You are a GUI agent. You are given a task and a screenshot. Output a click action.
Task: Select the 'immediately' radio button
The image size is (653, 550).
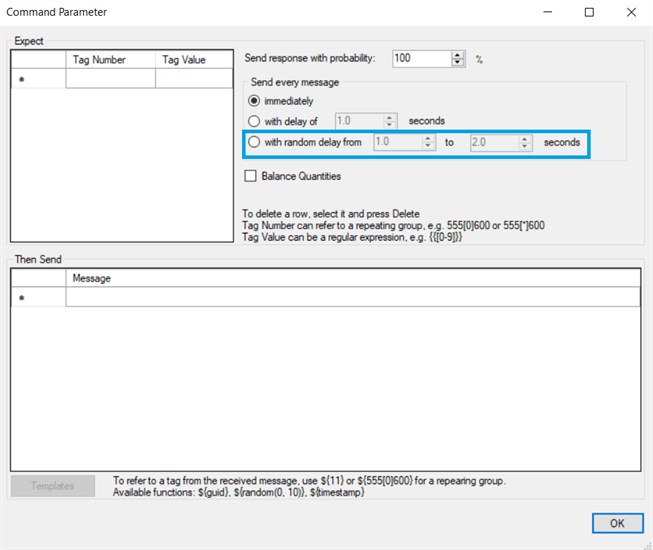[254, 101]
